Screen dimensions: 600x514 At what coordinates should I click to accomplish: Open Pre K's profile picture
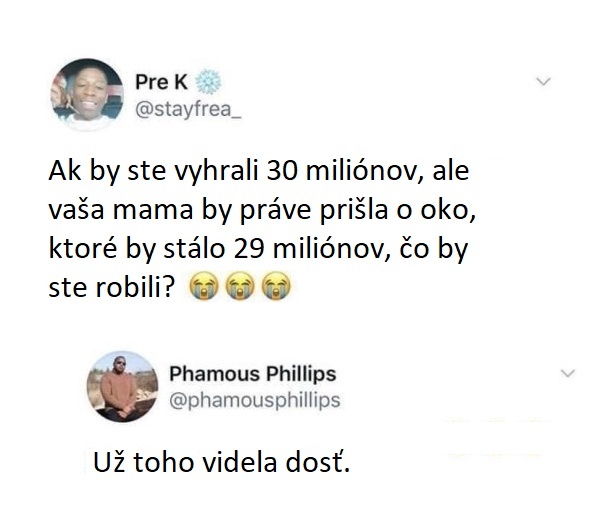point(87,95)
